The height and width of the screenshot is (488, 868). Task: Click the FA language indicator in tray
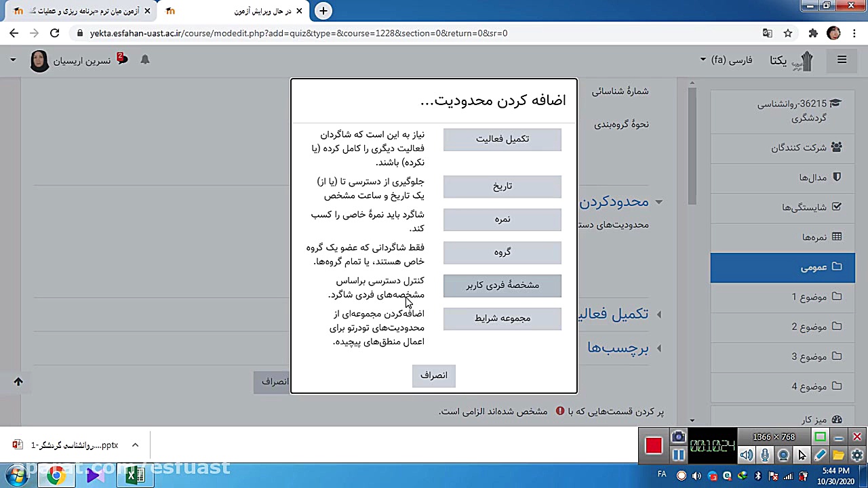[x=662, y=474]
